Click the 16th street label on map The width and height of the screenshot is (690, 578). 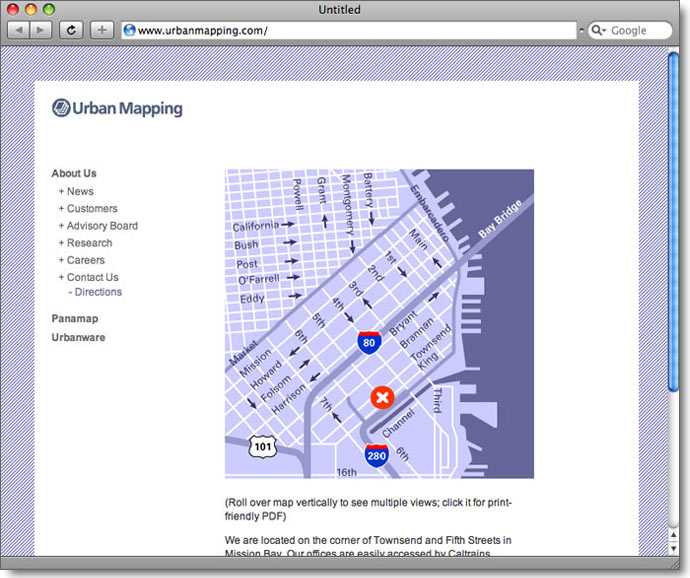coord(347,472)
